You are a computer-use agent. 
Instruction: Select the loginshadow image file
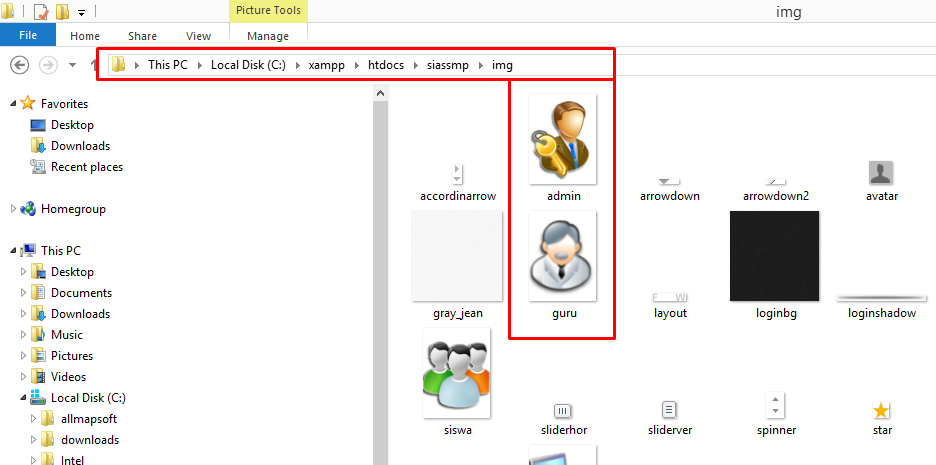click(x=882, y=306)
